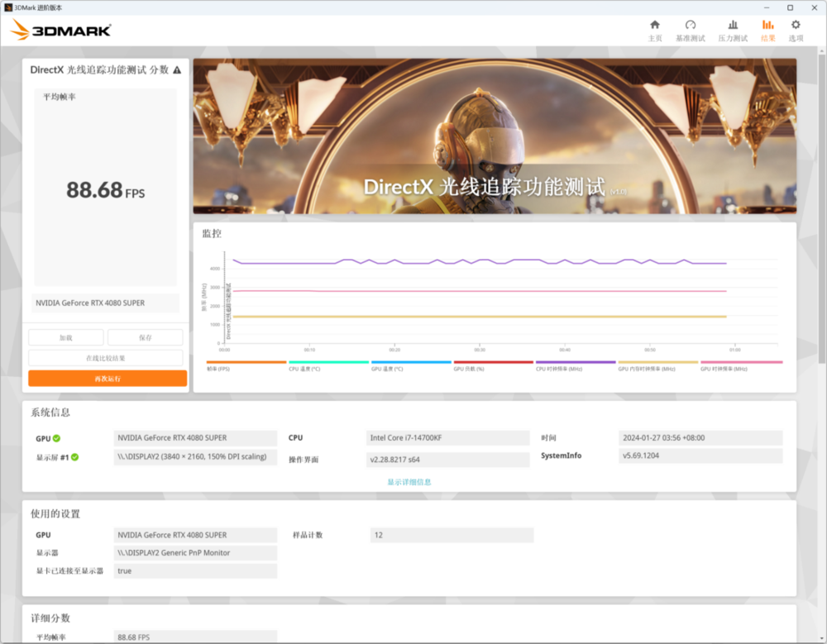Toggle the orange 帧率 (FPS) legend swatch
The height and width of the screenshot is (644, 827).
click(x=246, y=362)
